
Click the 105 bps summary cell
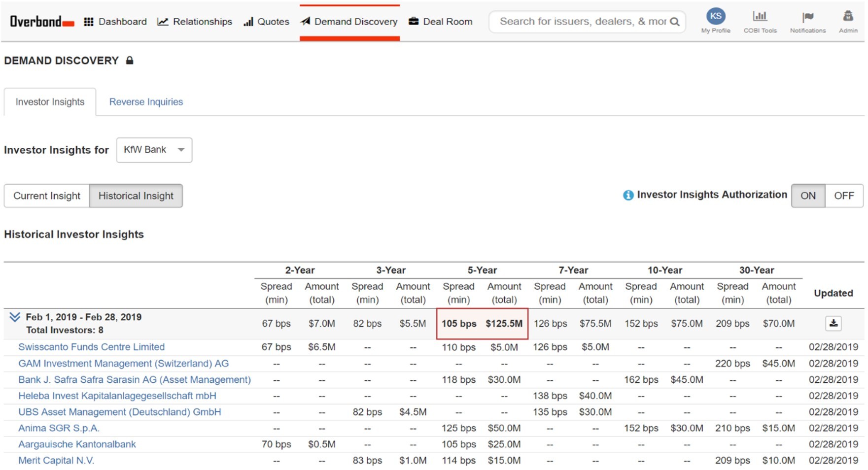(x=459, y=324)
